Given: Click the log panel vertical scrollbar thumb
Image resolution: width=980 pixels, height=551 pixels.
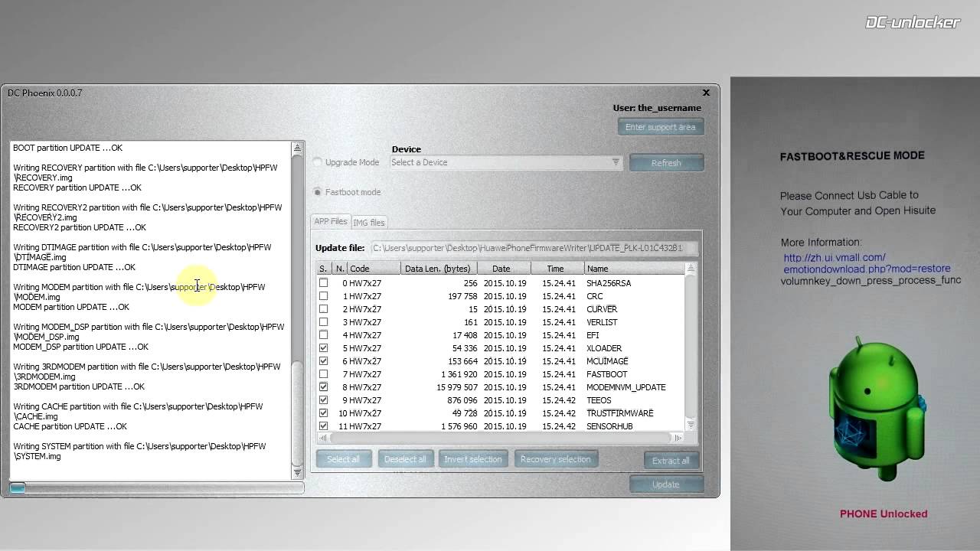Looking at the screenshot, I should 297,414.
